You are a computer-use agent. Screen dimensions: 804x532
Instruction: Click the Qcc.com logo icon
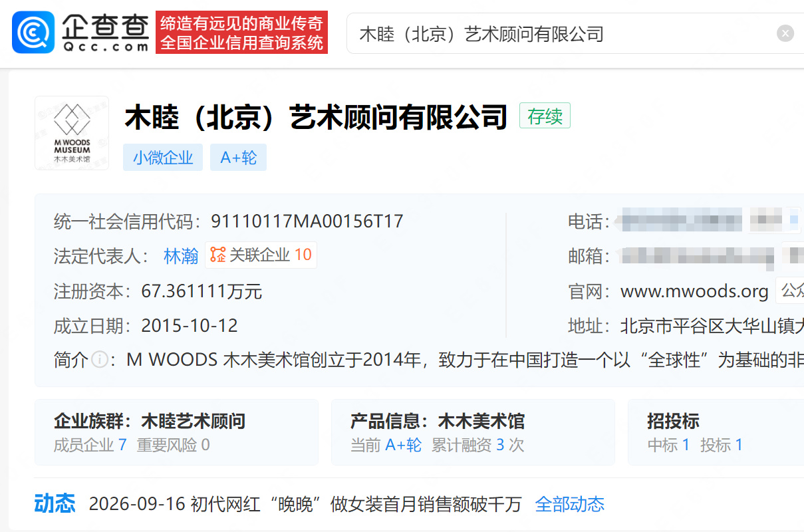pos(33,33)
